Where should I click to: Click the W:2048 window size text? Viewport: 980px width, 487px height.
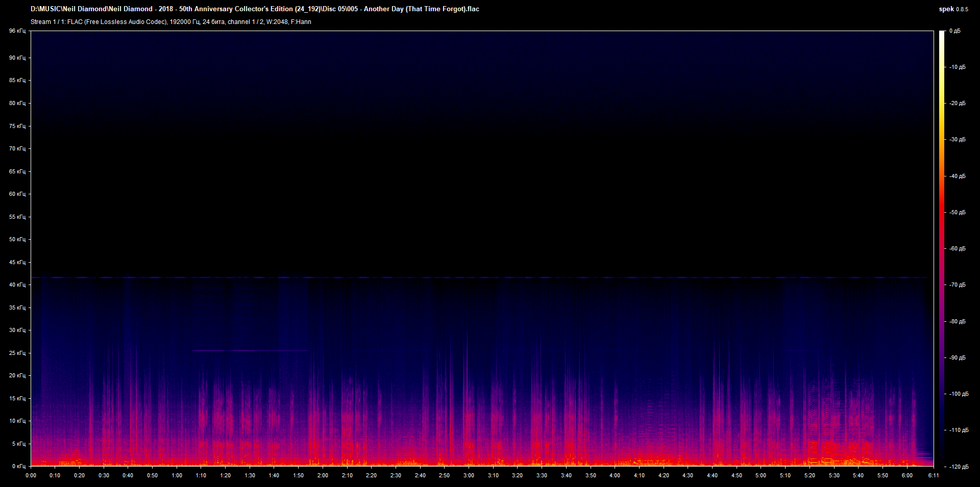pos(276,22)
